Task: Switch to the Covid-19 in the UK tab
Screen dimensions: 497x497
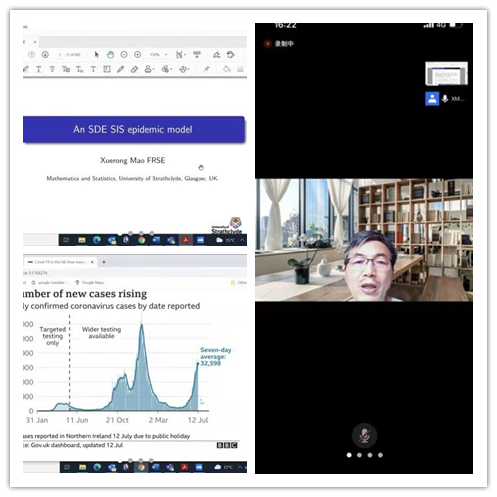Action: coord(59,262)
